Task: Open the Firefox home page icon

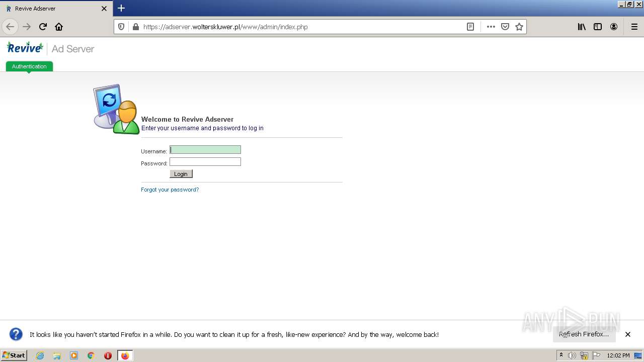Action: tap(59, 27)
